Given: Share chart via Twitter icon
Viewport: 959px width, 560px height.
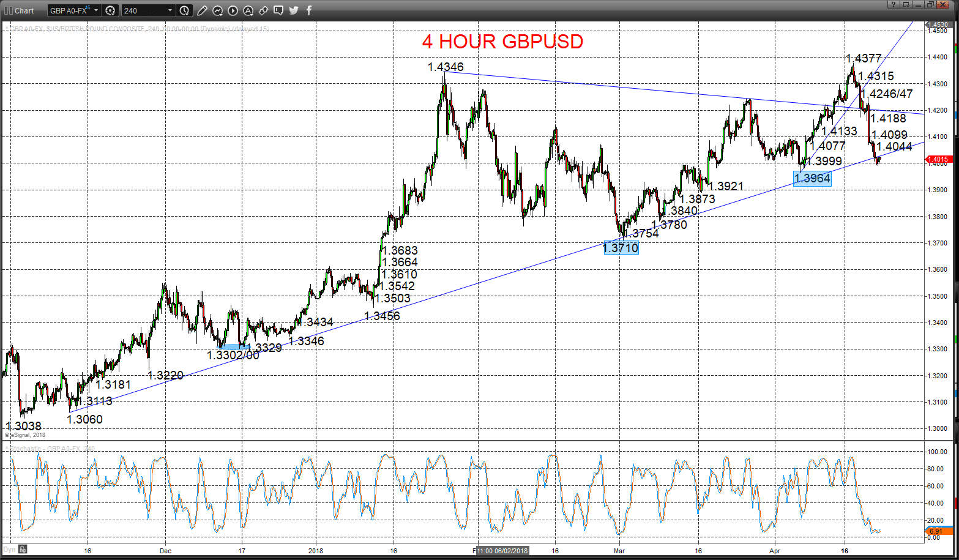Looking at the screenshot, I should [294, 10].
